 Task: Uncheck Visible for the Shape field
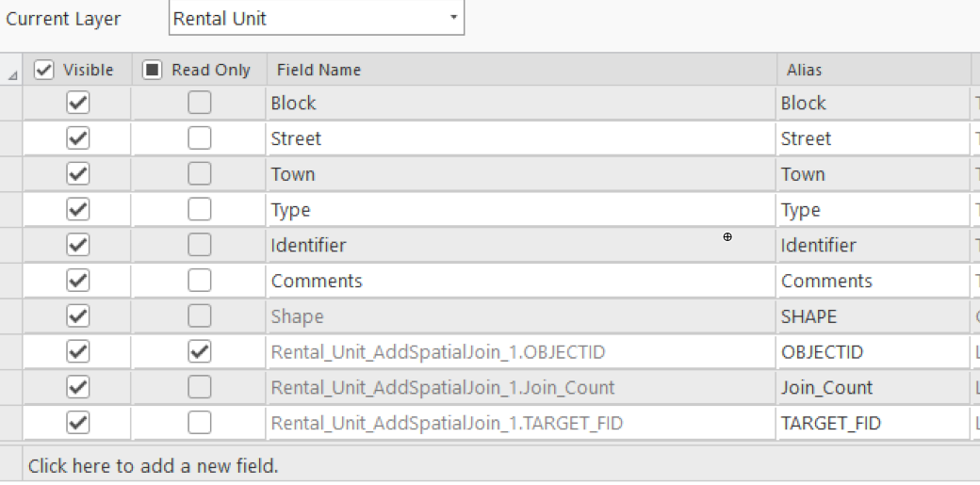pos(78,316)
